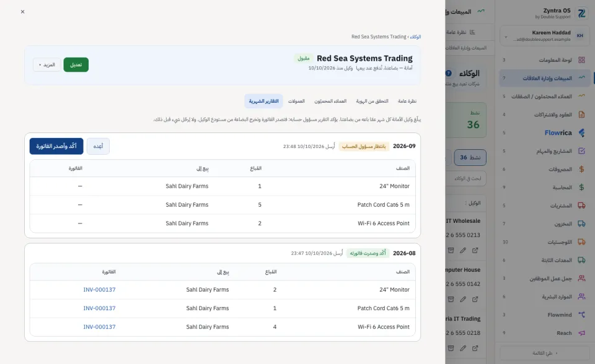This screenshot has height=364, width=595.
Task: Select التقارير الشهرية tab
Action: click(264, 102)
